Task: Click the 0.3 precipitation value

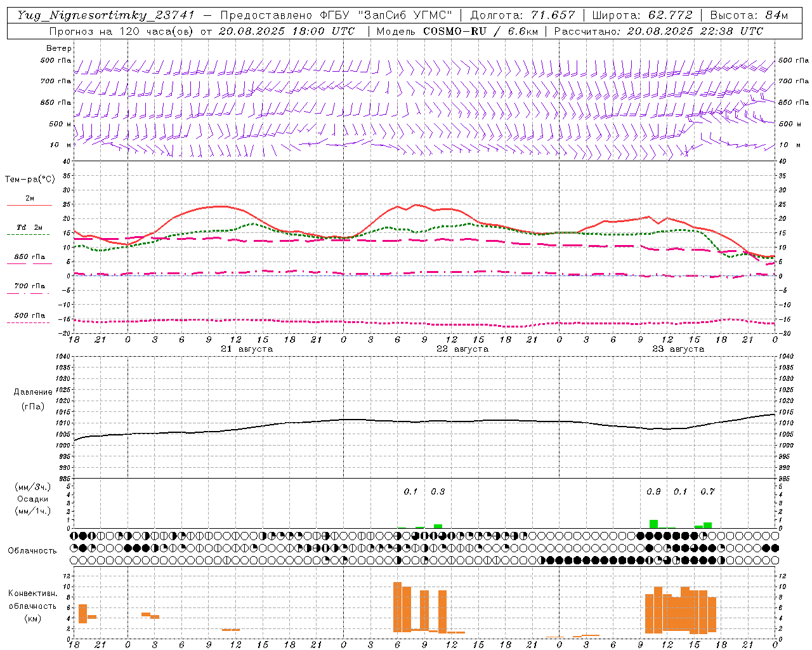Action: coord(438,491)
